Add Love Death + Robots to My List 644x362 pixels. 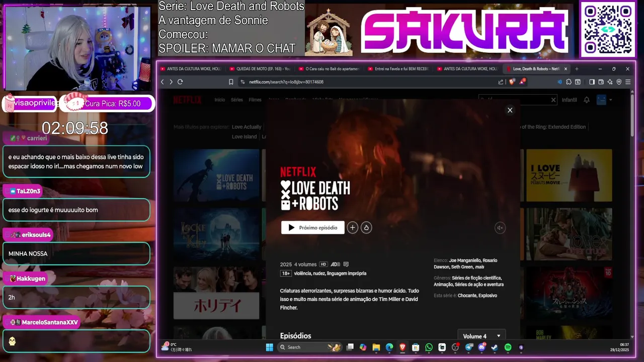coord(352,228)
